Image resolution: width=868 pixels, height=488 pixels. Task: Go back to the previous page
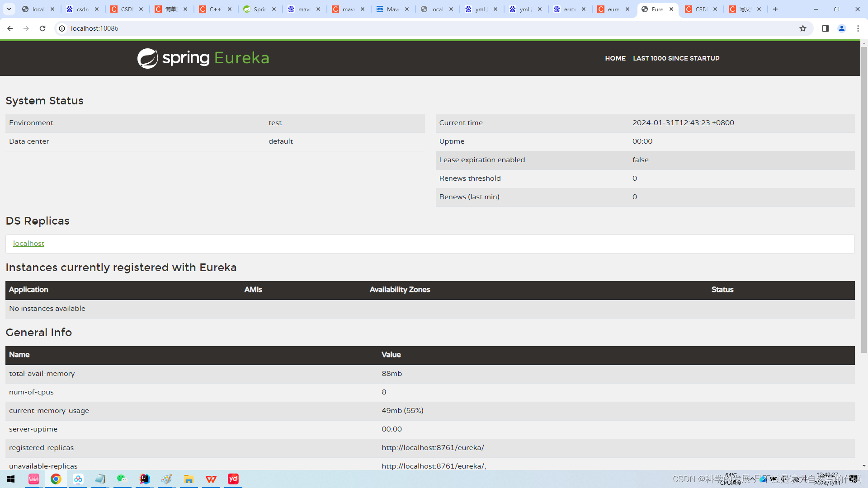click(x=10, y=28)
